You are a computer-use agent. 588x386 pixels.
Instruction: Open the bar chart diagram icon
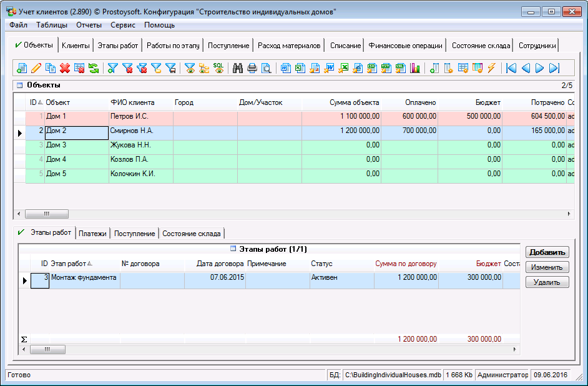coord(415,68)
